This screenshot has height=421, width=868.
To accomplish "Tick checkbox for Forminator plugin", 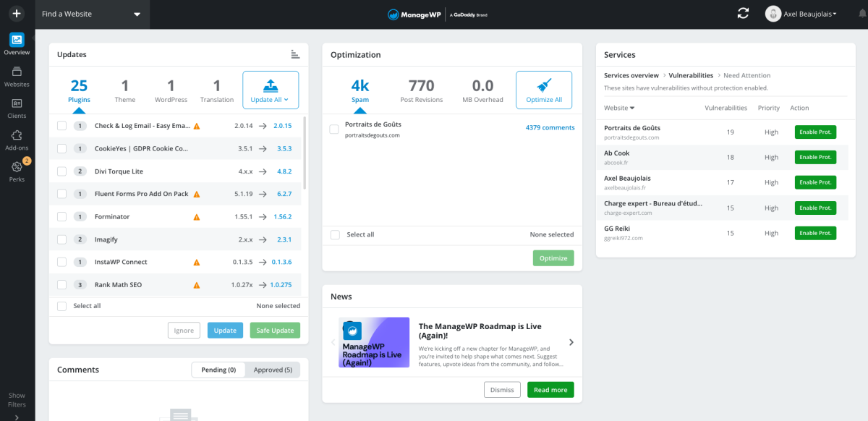I will coord(62,217).
